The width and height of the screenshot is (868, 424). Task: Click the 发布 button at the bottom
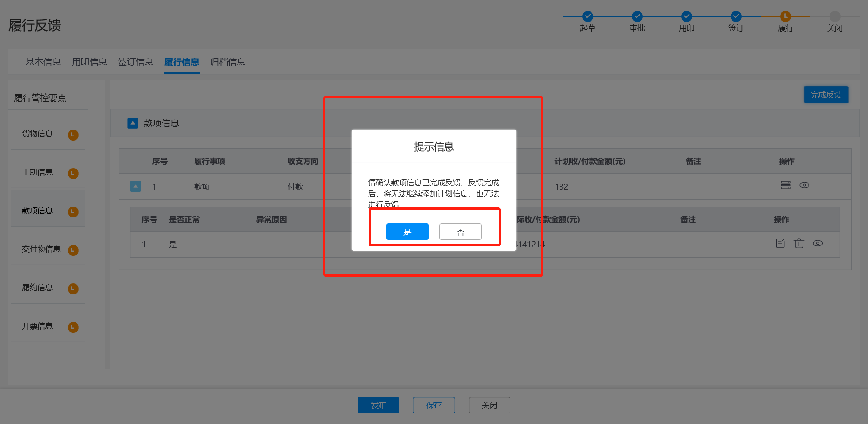378,405
